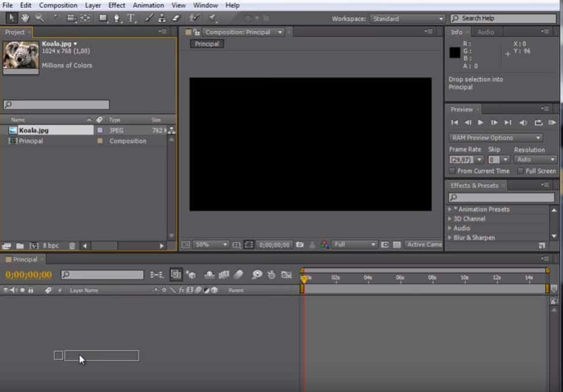Toggle hide shy layers switch

(x=210, y=275)
